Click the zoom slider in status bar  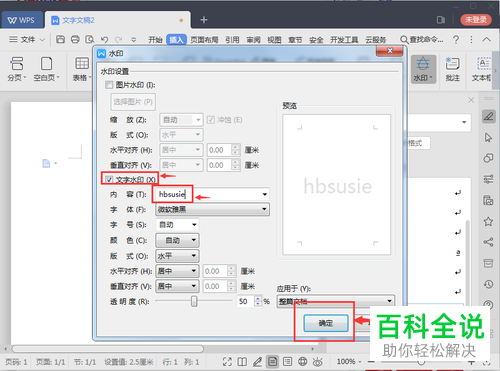pyautogui.click(x=421, y=362)
